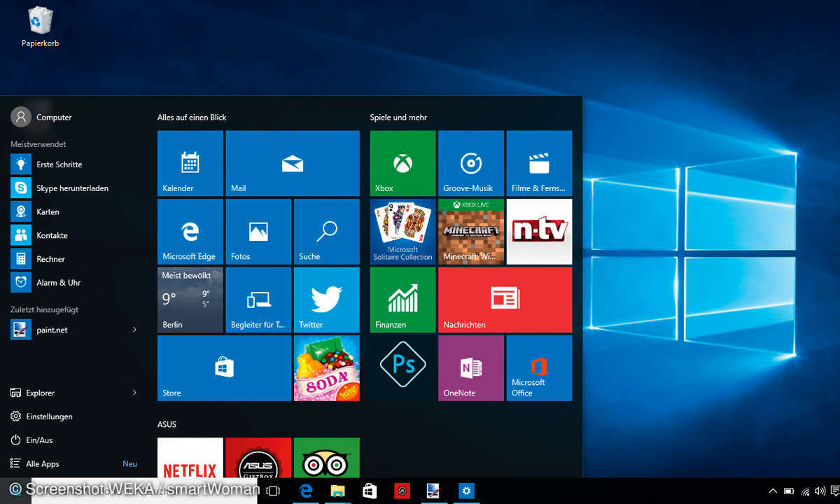The height and width of the screenshot is (504, 840).
Task: Open the ASUS GiftBox tile
Action: 258,458
